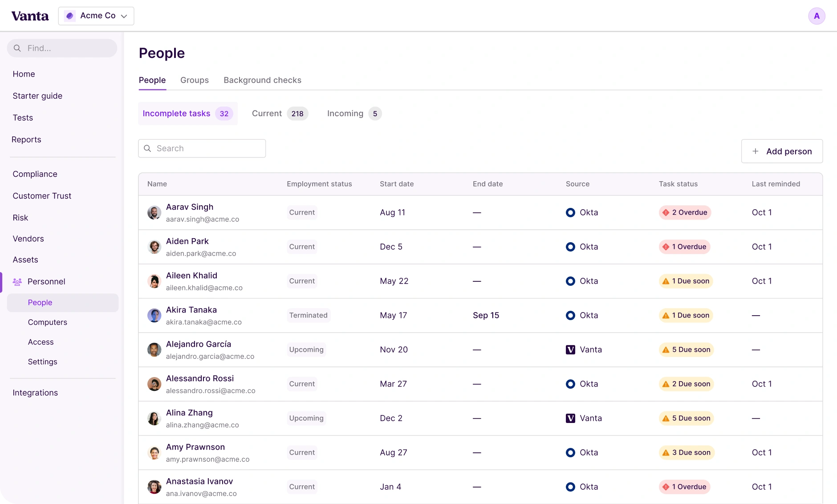Screen dimensions: 837x504
Task: Click the plus icon on Add person
Action: click(756, 151)
